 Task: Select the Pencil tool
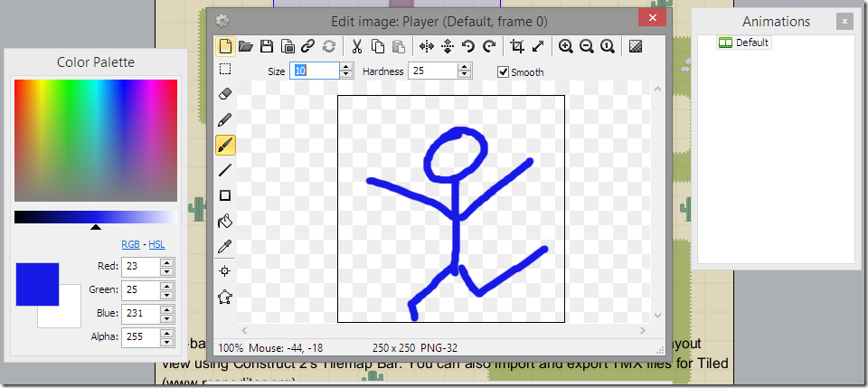coord(225,119)
